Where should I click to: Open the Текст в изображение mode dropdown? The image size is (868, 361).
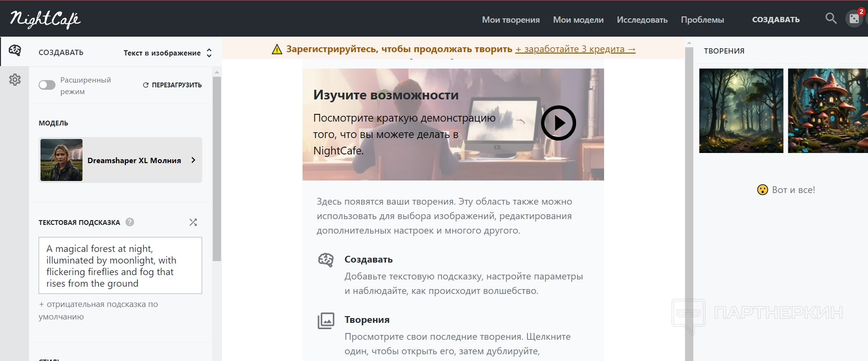(167, 53)
